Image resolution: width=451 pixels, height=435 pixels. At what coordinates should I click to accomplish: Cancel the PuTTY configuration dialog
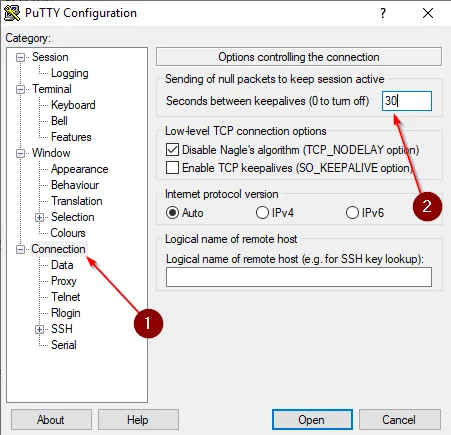point(399,420)
